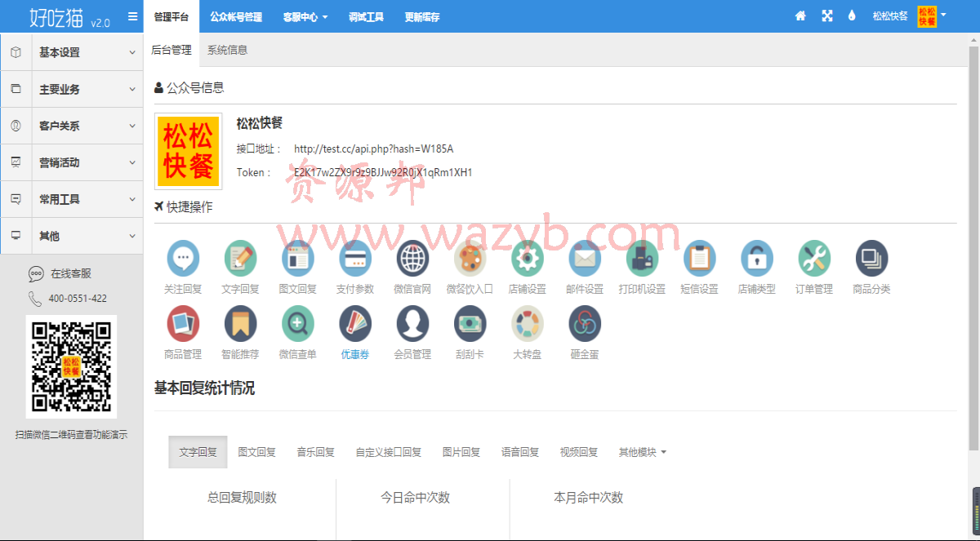This screenshot has height=541, width=980.
Task: Open the 会员管理 person icon
Action: pos(412,323)
